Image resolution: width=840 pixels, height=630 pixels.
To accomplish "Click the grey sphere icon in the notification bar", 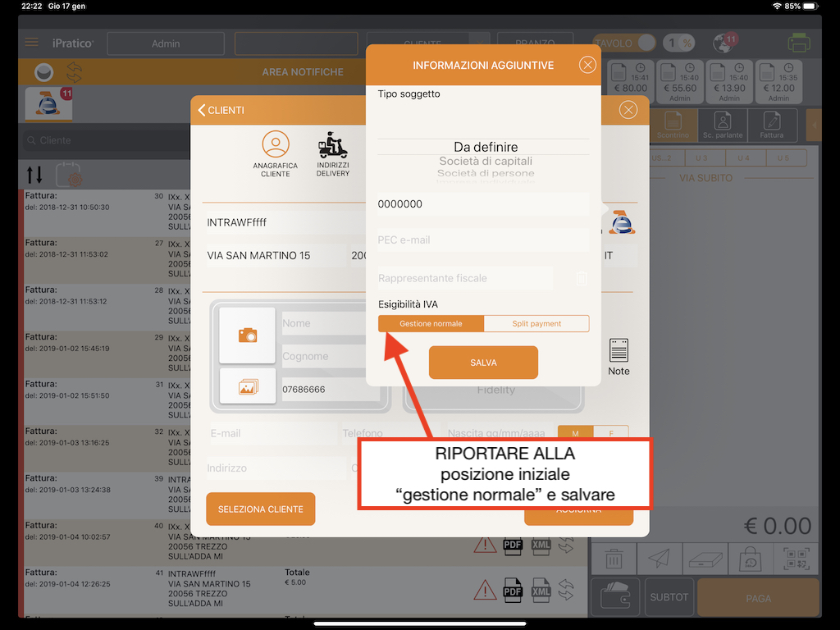I will [x=44, y=72].
